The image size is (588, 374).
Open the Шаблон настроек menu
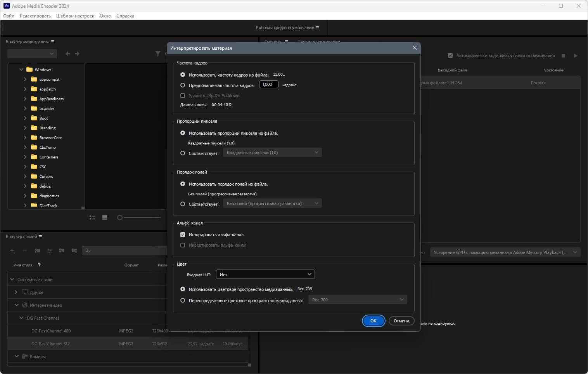[75, 16]
